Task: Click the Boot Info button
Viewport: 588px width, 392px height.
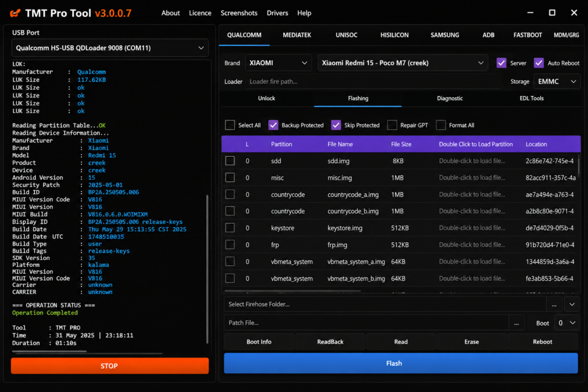Action: click(x=259, y=342)
